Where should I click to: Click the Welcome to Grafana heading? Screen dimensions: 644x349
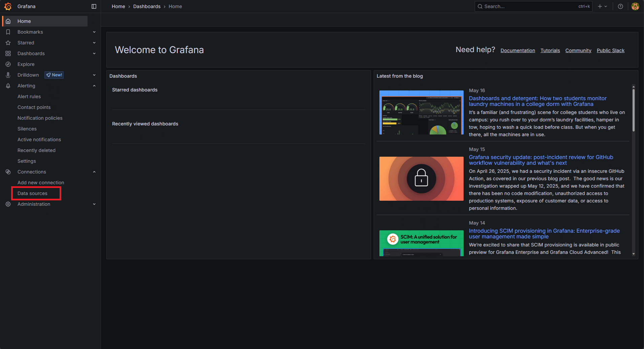coord(159,50)
